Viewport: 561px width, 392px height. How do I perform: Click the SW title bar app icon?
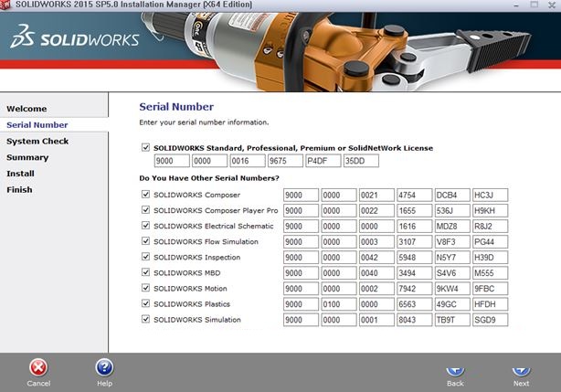point(5,5)
